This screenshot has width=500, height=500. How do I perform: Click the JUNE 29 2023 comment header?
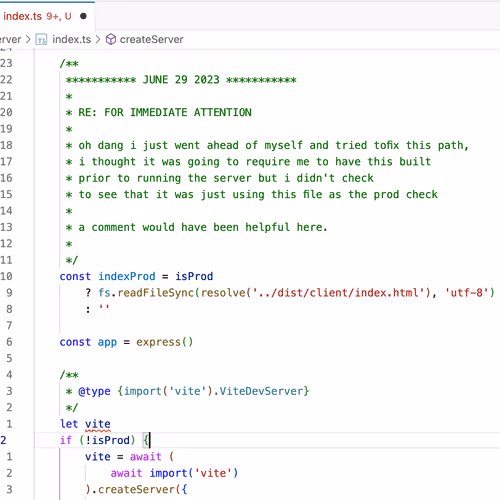pyautogui.click(x=181, y=80)
